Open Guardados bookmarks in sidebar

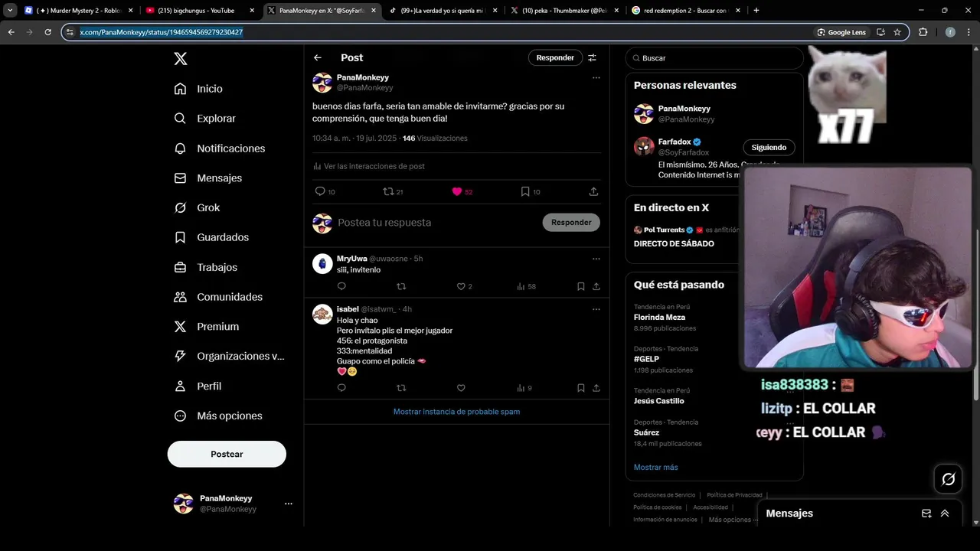211,237
